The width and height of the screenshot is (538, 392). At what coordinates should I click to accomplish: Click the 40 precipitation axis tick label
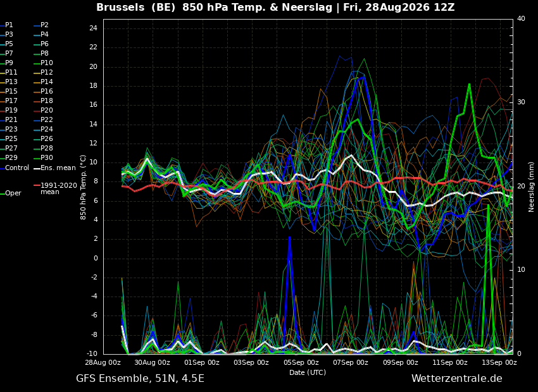[521, 18]
